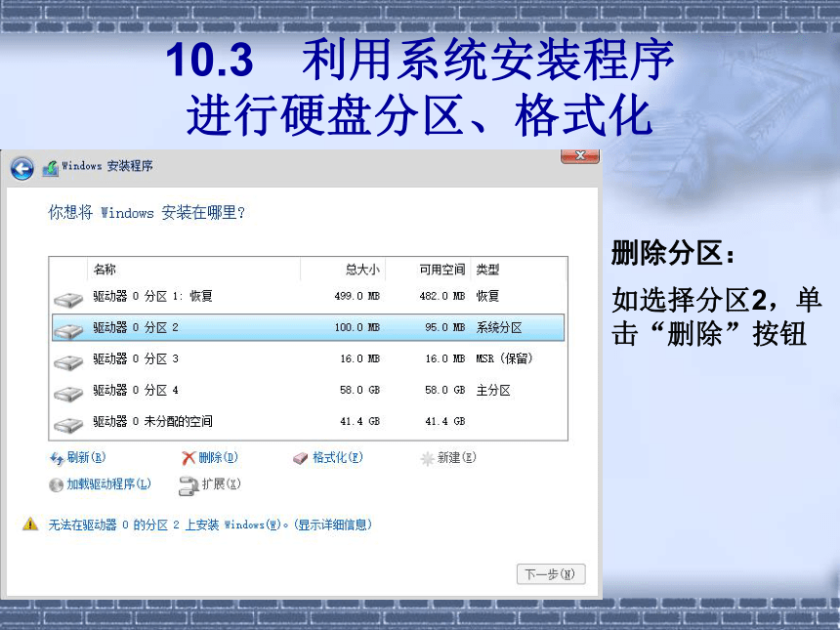
Task: Click the 下一步(N) button
Action: click(551, 574)
